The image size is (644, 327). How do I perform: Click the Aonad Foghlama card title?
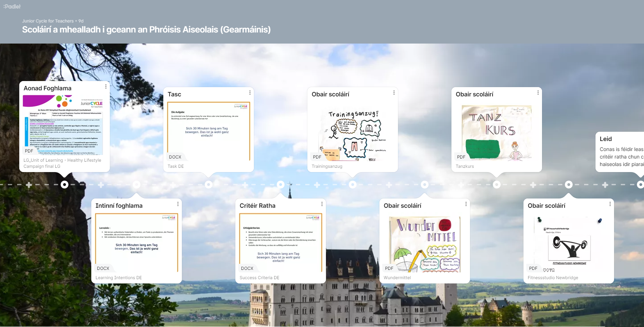[x=47, y=88]
